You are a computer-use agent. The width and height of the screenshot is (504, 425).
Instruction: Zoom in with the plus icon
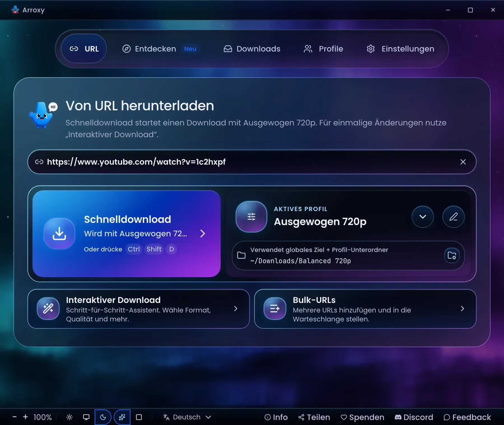[25, 417]
